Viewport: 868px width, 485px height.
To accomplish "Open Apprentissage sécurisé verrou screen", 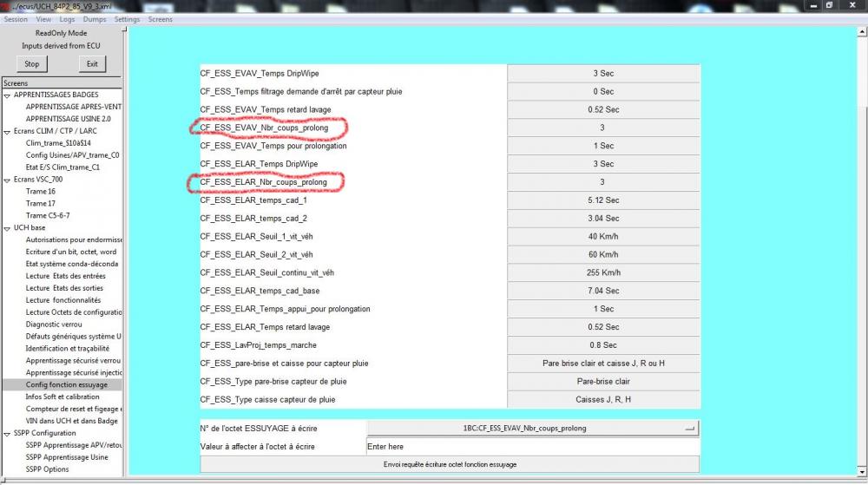I will [x=73, y=361].
